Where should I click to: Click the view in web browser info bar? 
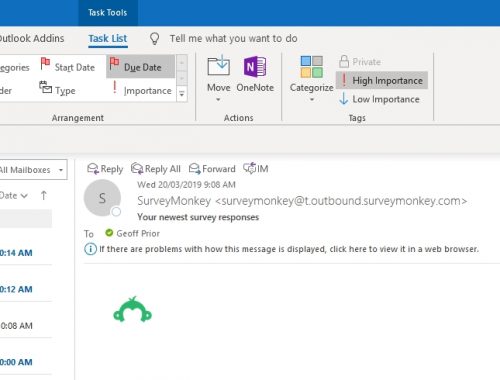click(x=289, y=249)
